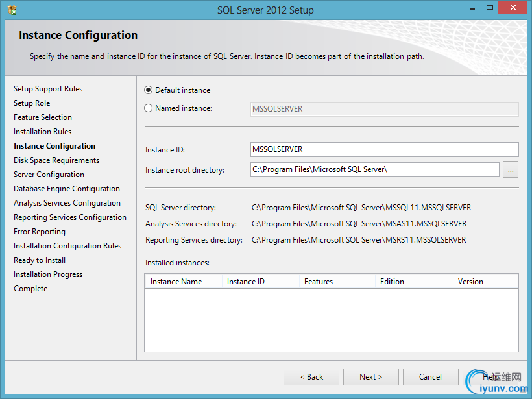532x399 pixels.
Task: Click the MSRS11.MSSQLSERVER Reporting Services path
Action: [359, 240]
